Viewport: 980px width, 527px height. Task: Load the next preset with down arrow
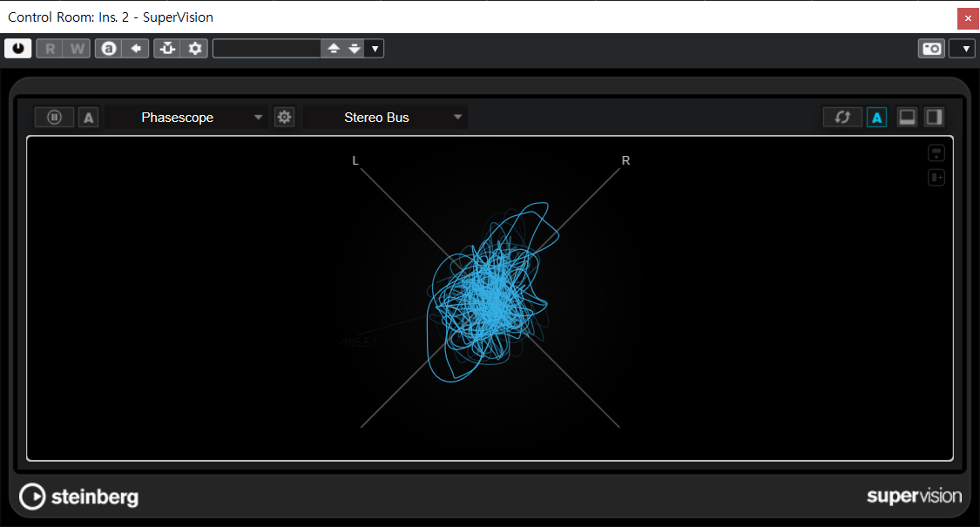(x=354, y=49)
